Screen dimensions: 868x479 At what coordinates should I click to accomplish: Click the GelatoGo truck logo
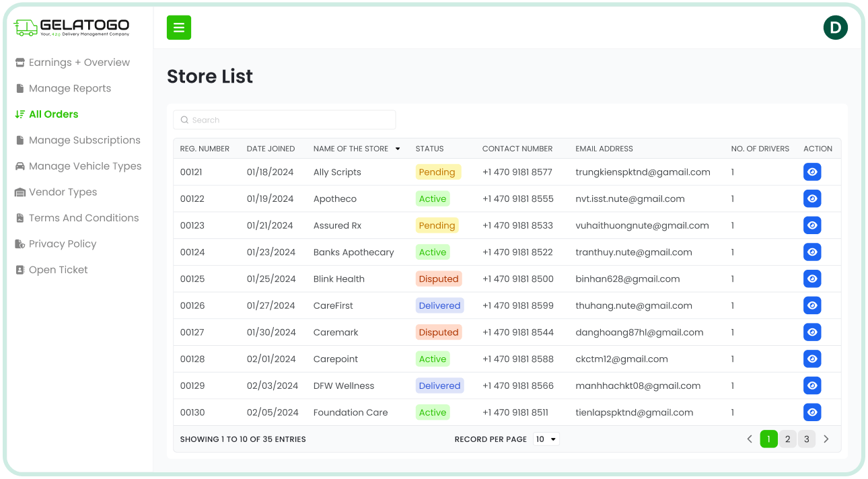tap(26, 28)
